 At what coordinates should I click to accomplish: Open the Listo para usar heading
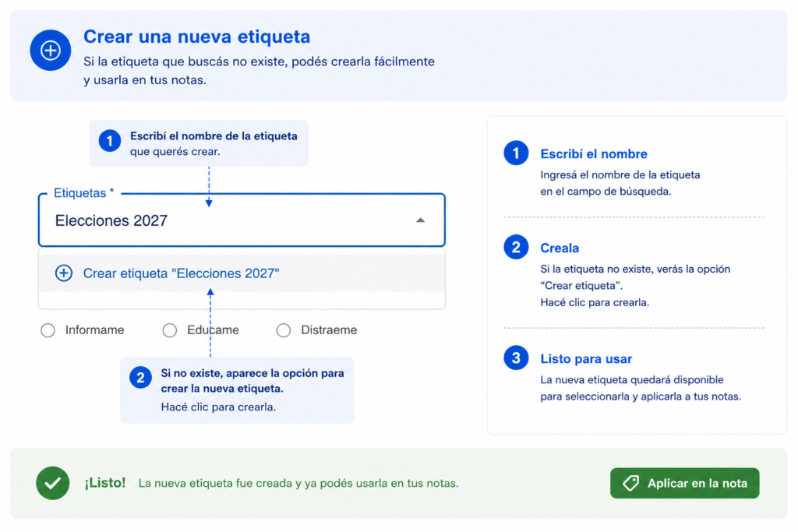(x=586, y=359)
